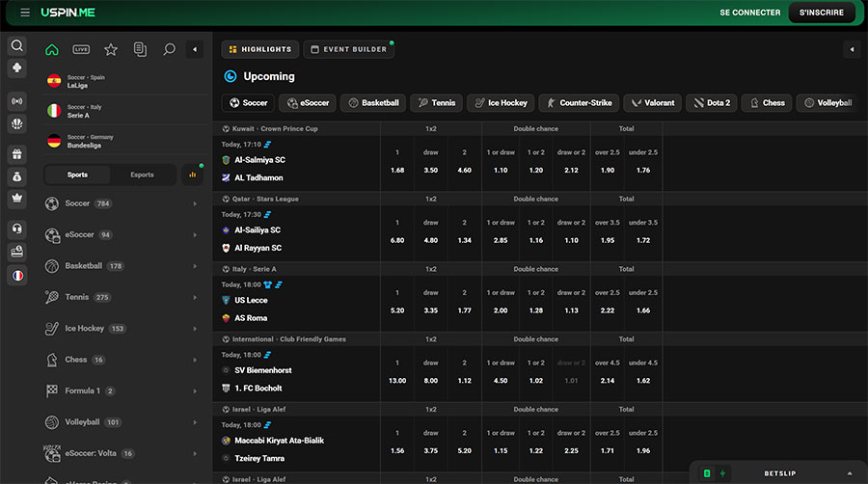868x484 pixels.
Task: Click the casino club-suit sidebar icon
Action: pos(16,68)
